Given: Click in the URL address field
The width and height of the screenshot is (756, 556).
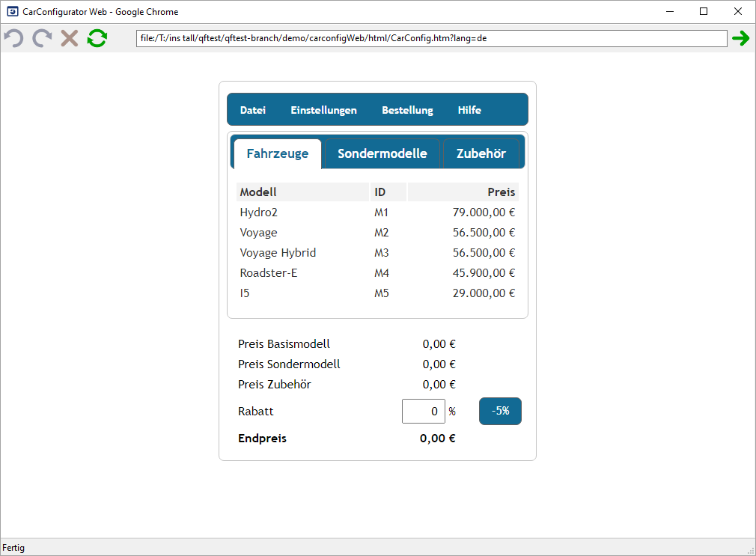Looking at the screenshot, I should [431, 39].
